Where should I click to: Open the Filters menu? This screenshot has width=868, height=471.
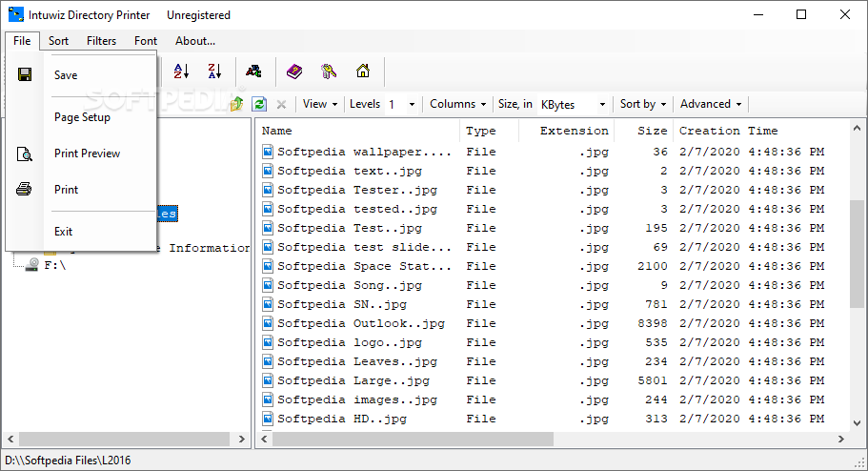click(x=101, y=41)
